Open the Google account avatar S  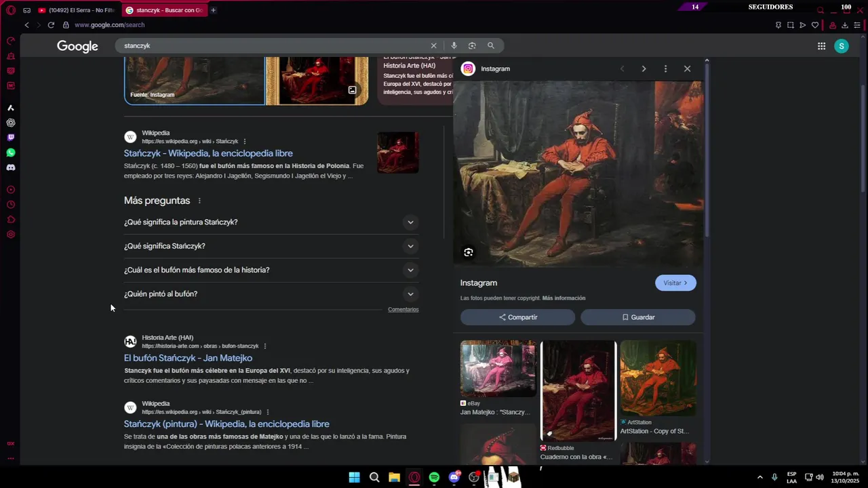click(842, 46)
